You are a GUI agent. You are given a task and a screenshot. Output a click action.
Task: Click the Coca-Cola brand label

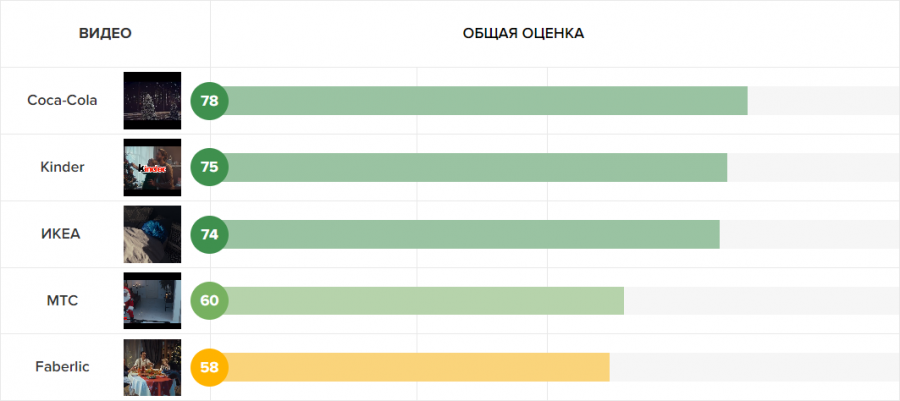click(x=62, y=100)
